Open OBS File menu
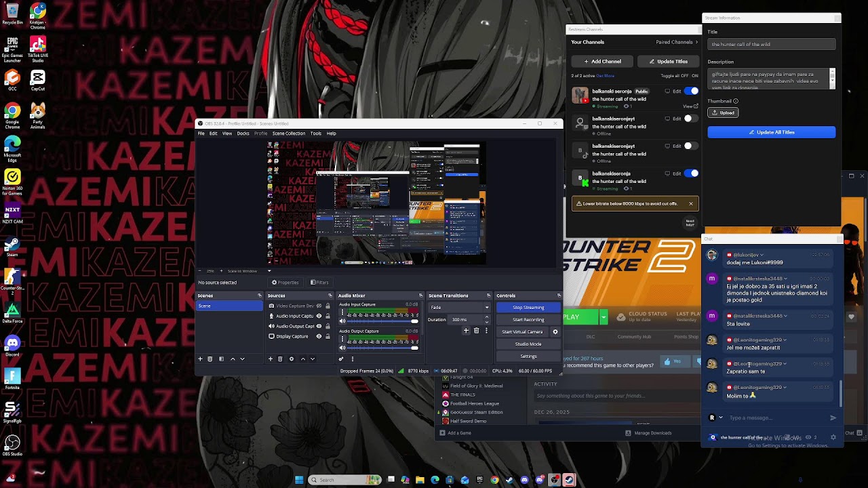Screen dimensions: 868x488 click(x=201, y=134)
